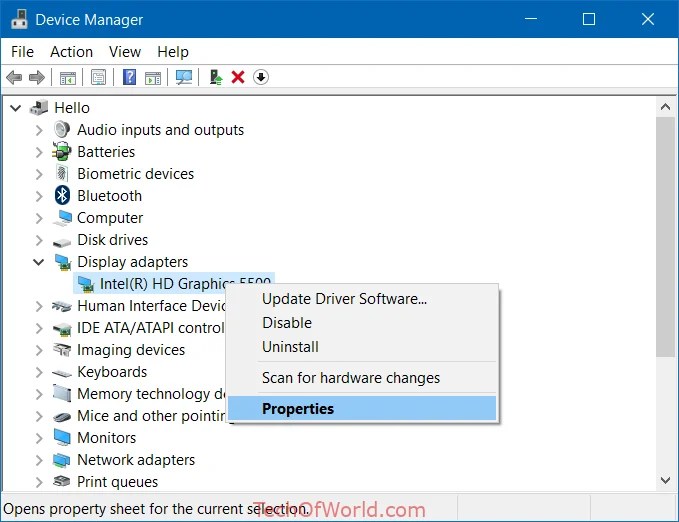This screenshot has height=522, width=679.
Task: Expand the Keyboards category
Action: [39, 372]
